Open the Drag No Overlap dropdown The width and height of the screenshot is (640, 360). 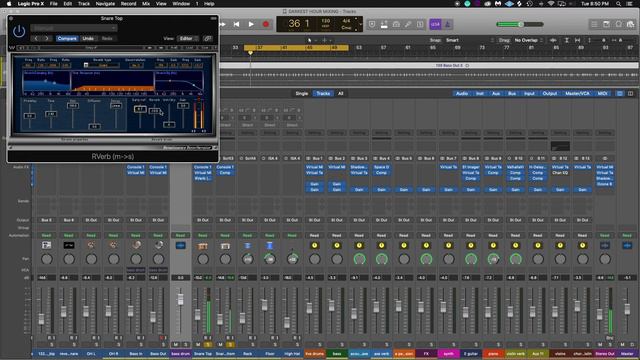(x=528, y=40)
